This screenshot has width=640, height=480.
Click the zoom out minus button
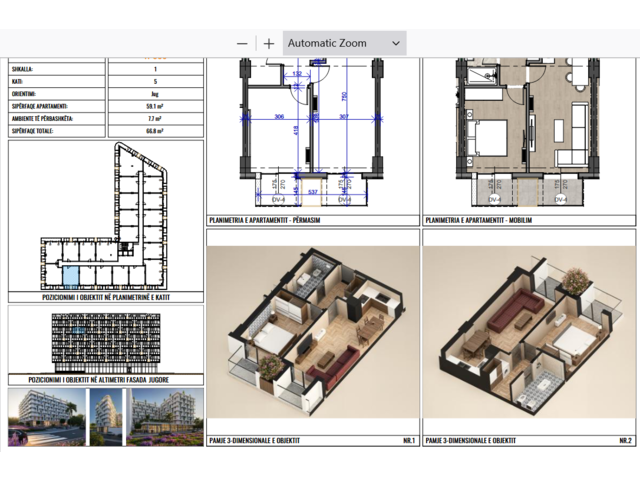click(x=242, y=44)
